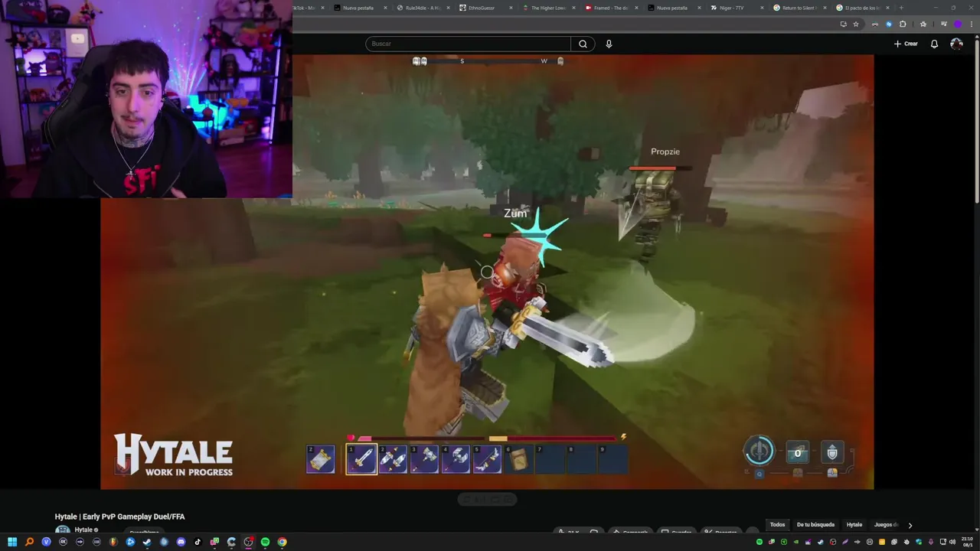Screen dimensions: 980x551
Task: Open Google Chrome from the taskbar
Action: tap(283, 542)
